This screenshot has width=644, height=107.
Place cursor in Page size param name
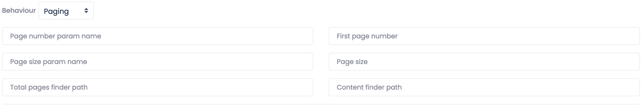157,62
